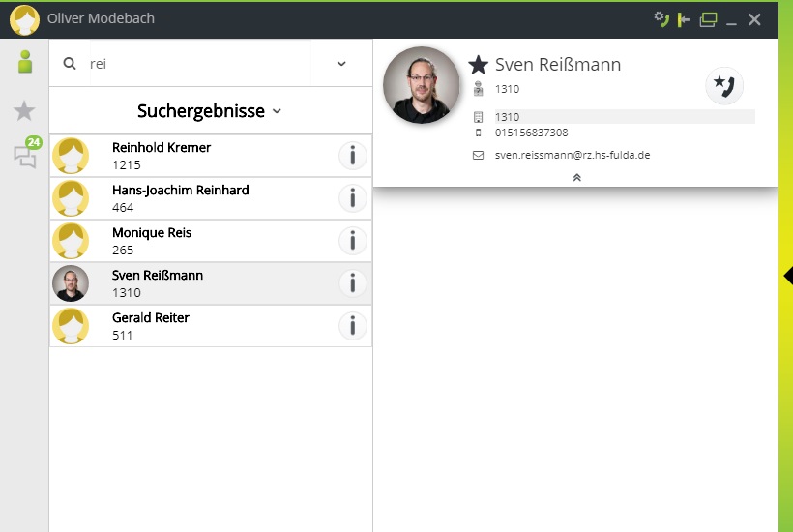Image resolution: width=793 pixels, height=532 pixels.
Task: Expand the side panel arrow on right edge
Action: click(786, 276)
